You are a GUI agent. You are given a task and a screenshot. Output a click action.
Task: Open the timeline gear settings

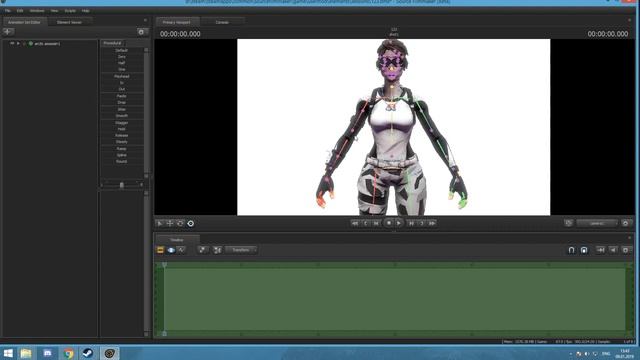626,250
